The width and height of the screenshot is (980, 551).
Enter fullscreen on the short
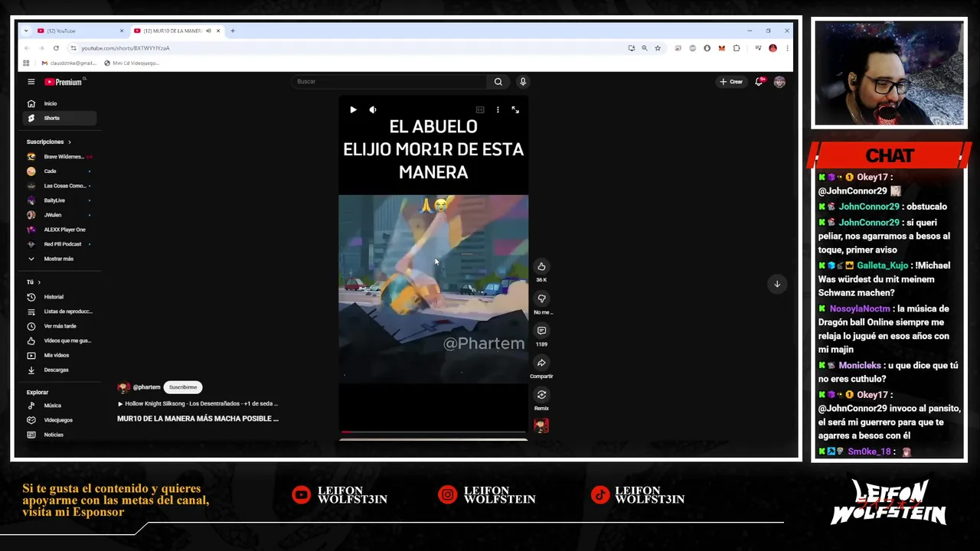click(515, 109)
